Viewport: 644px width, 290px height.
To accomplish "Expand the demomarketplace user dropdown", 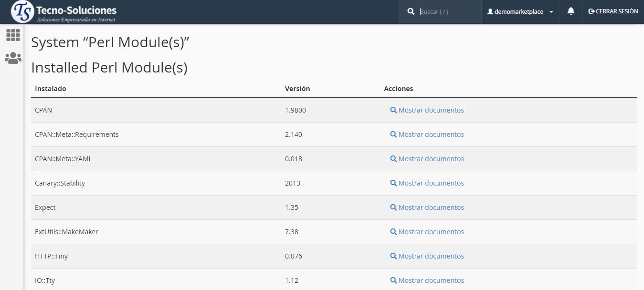I will [518, 11].
